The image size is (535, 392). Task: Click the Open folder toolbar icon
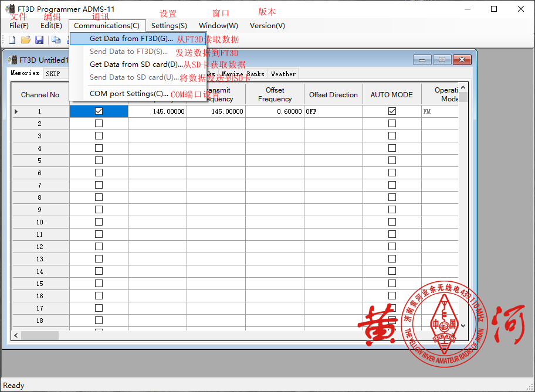click(25, 40)
